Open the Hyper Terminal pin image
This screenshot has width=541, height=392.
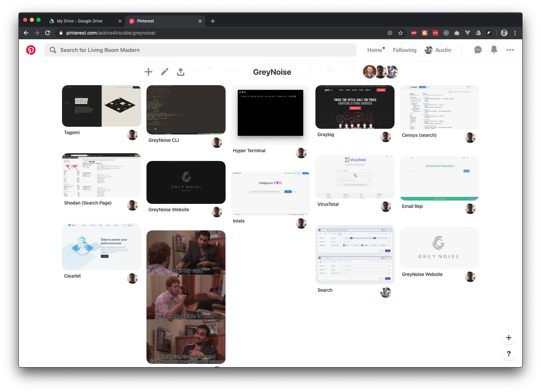pyautogui.click(x=270, y=115)
